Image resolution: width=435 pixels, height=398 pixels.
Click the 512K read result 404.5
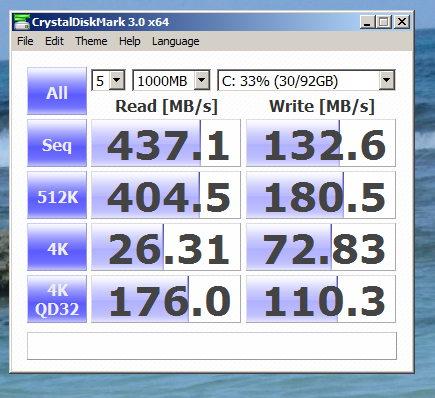point(166,195)
